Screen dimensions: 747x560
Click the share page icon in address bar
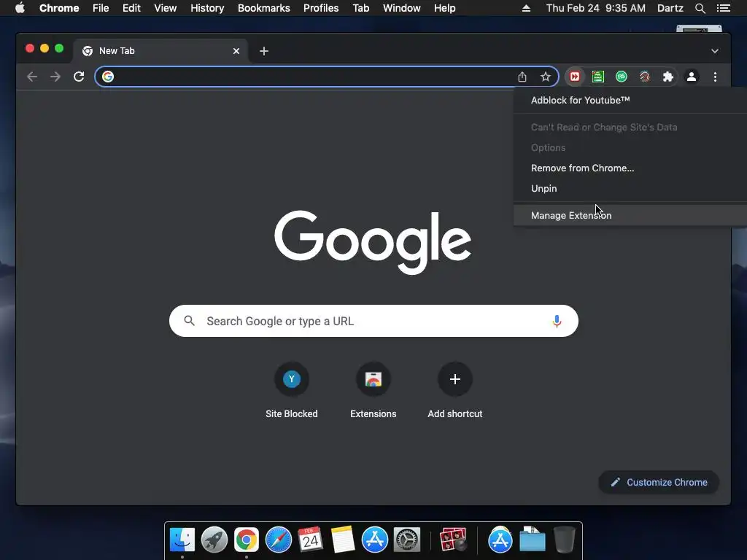pos(522,77)
